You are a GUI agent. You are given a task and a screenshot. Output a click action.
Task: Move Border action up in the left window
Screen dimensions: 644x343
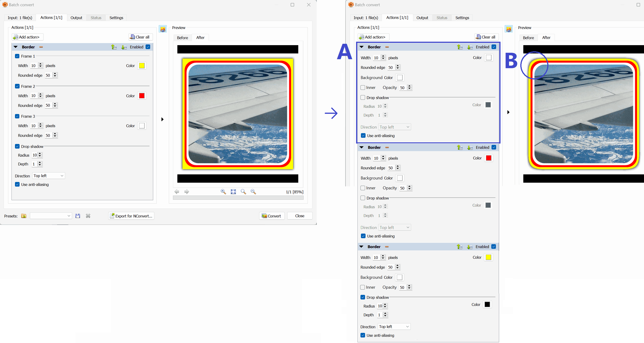[x=114, y=47]
